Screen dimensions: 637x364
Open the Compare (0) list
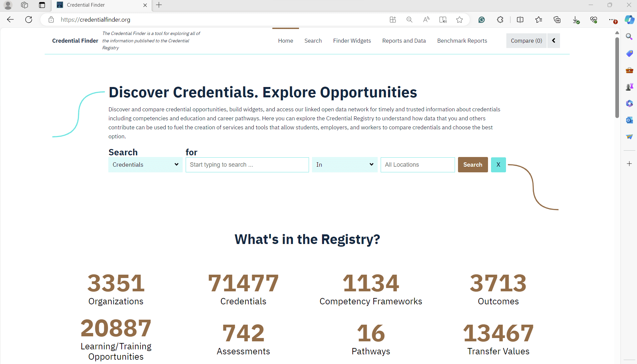click(x=526, y=40)
